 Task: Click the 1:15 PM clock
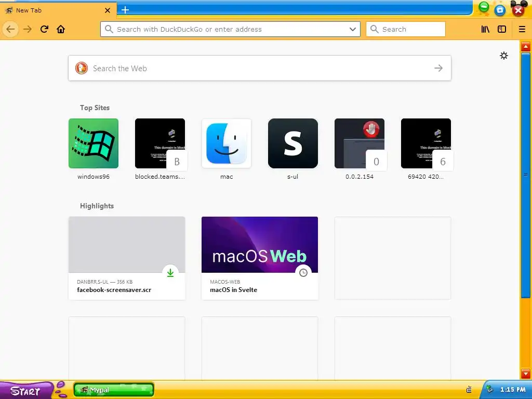[x=513, y=390]
